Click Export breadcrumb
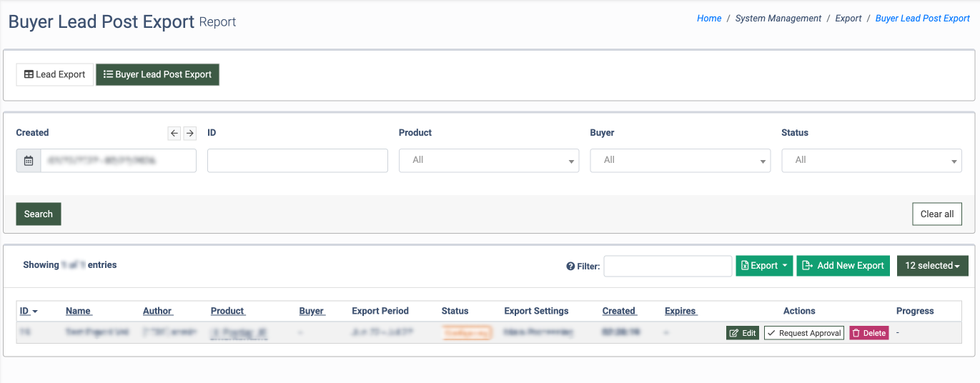This screenshot has height=383, width=980. [848, 19]
